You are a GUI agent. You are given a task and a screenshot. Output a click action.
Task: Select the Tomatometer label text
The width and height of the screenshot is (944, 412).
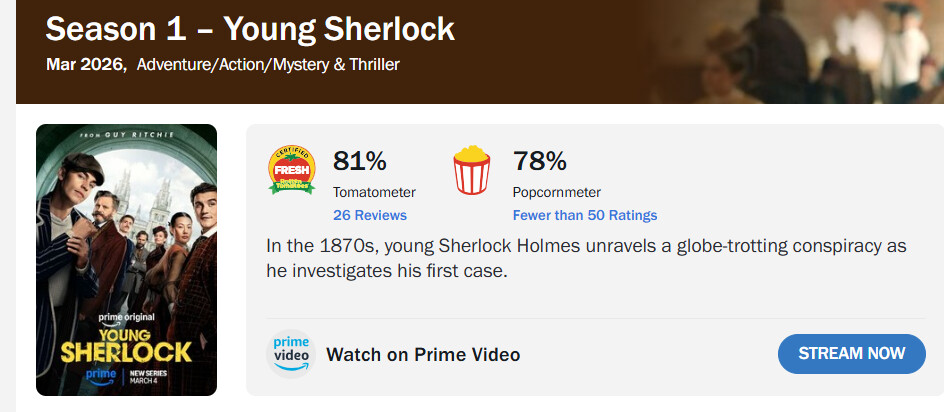click(374, 192)
